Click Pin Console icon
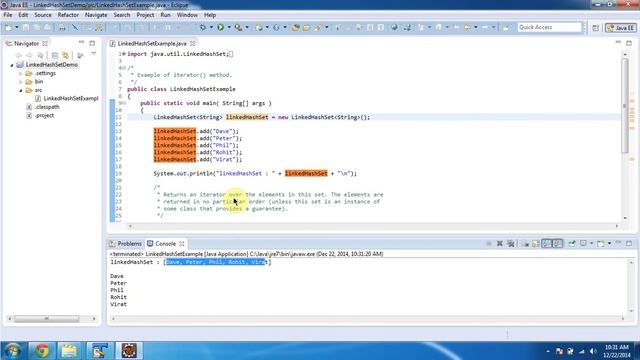Image resolution: width=640 pixels, height=360 pixels. point(572,244)
